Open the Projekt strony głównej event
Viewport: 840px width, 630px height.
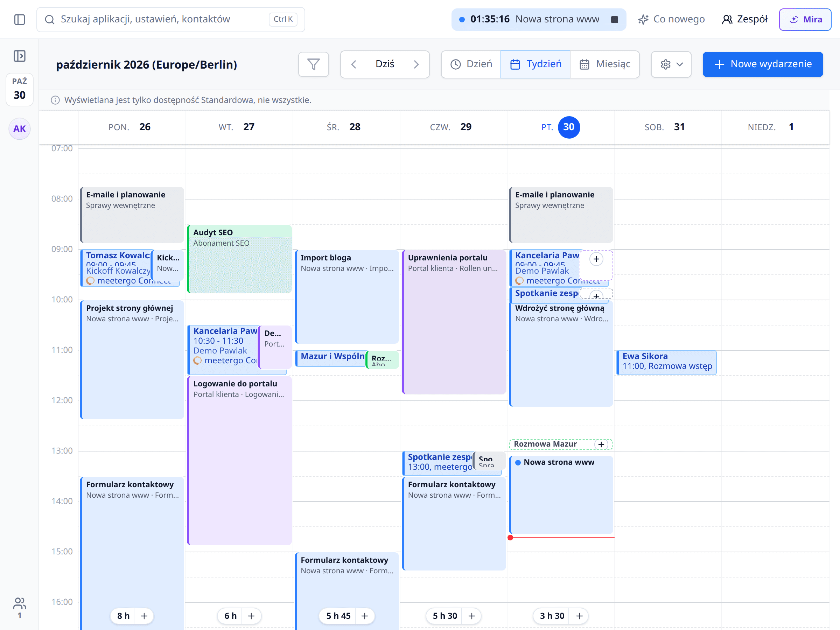tap(132, 359)
